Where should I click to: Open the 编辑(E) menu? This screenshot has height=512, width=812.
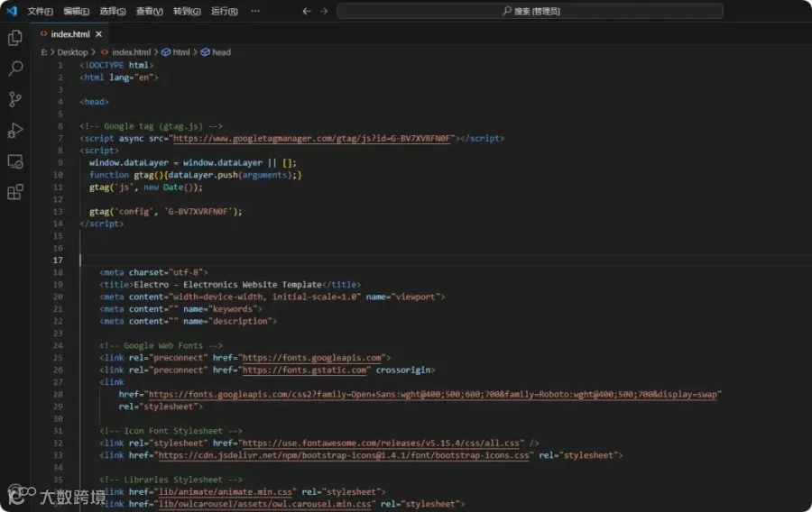[x=76, y=11]
